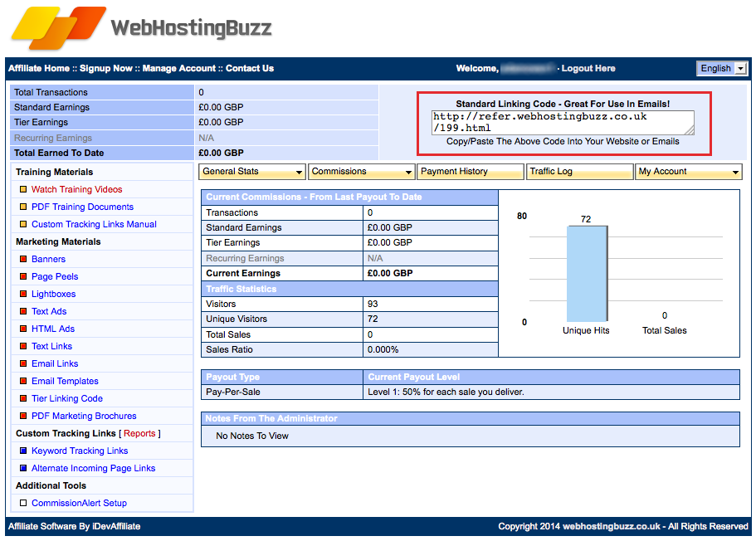Image resolution: width=756 pixels, height=541 pixels.
Task: Expand the General Stats menu
Action: coord(251,172)
